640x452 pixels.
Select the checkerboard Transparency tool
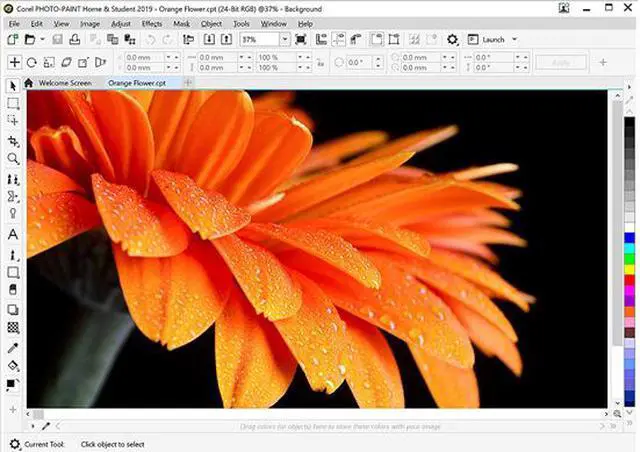[13, 327]
